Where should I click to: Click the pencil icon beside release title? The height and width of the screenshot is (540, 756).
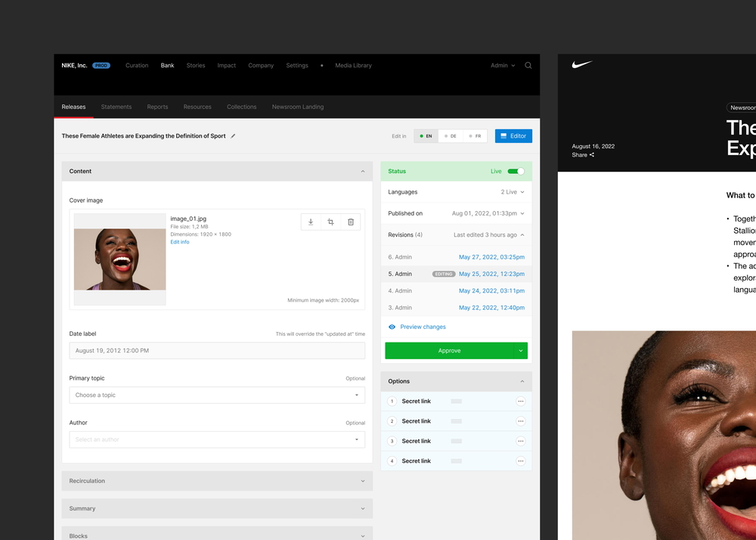tap(233, 136)
